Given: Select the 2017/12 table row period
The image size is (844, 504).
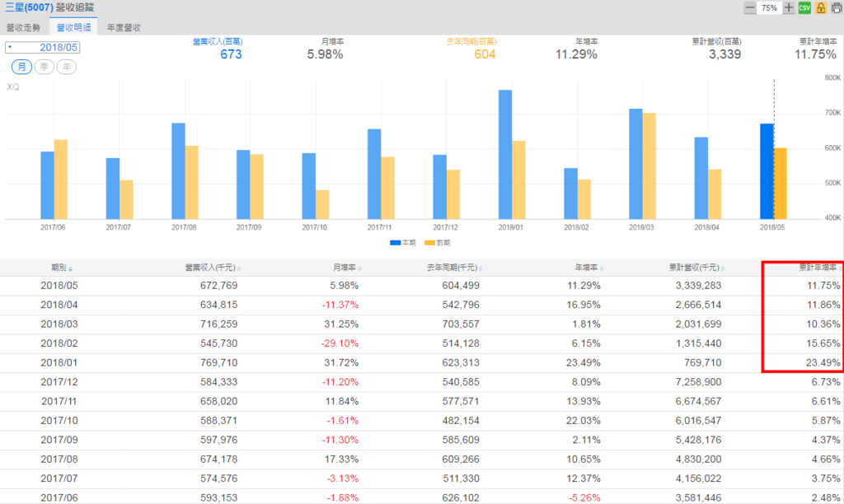Looking at the screenshot, I should (59, 382).
